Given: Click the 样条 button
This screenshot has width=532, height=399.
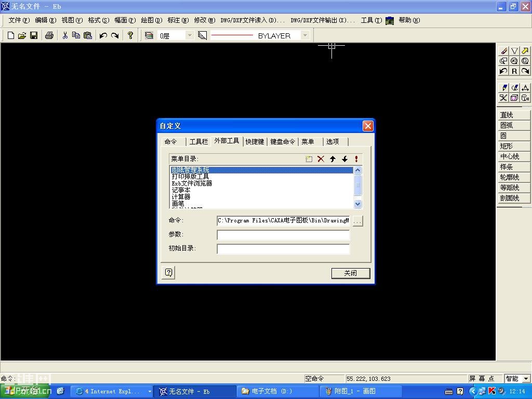Looking at the screenshot, I should click(514, 167).
